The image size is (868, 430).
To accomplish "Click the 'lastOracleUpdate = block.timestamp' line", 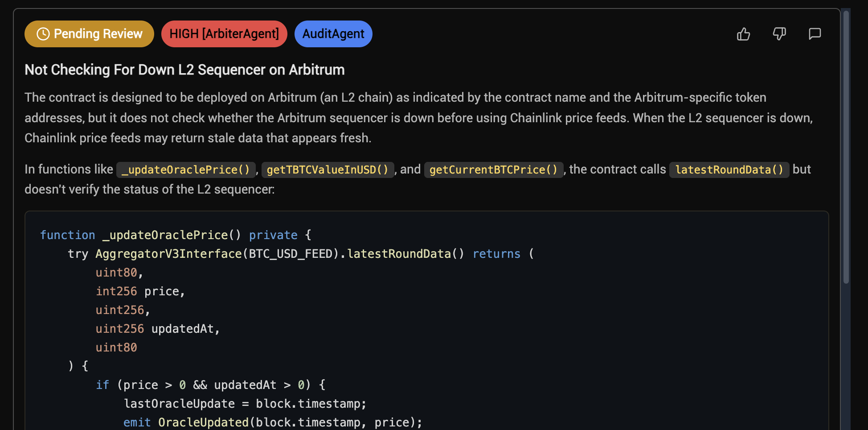I will click(x=245, y=404).
